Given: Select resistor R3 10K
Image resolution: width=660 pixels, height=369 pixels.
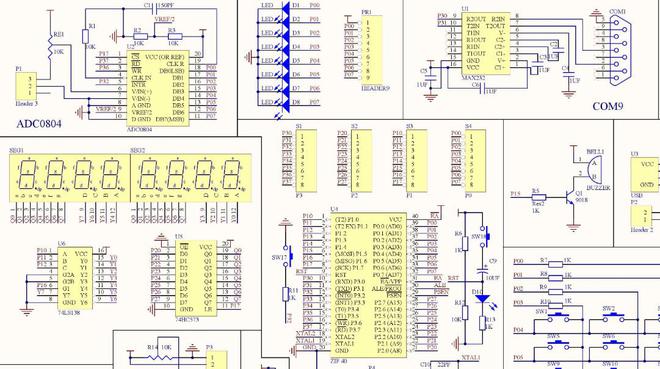Looking at the screenshot, I should (175, 37).
